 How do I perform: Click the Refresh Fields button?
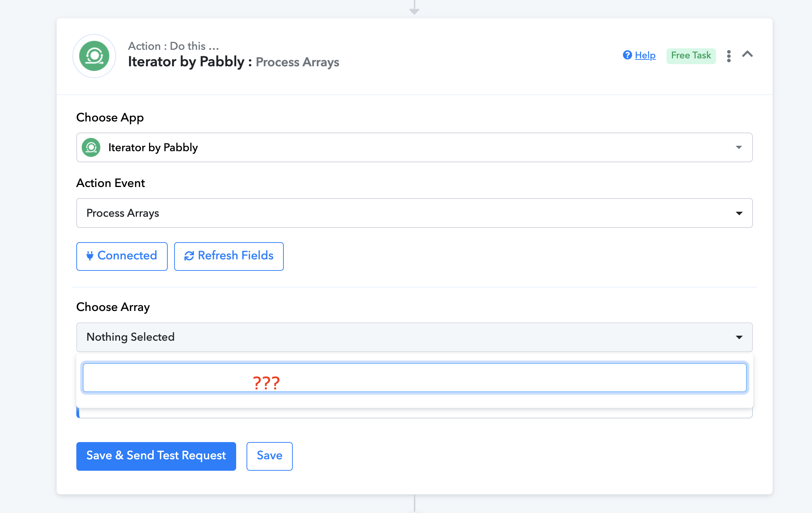click(x=229, y=256)
